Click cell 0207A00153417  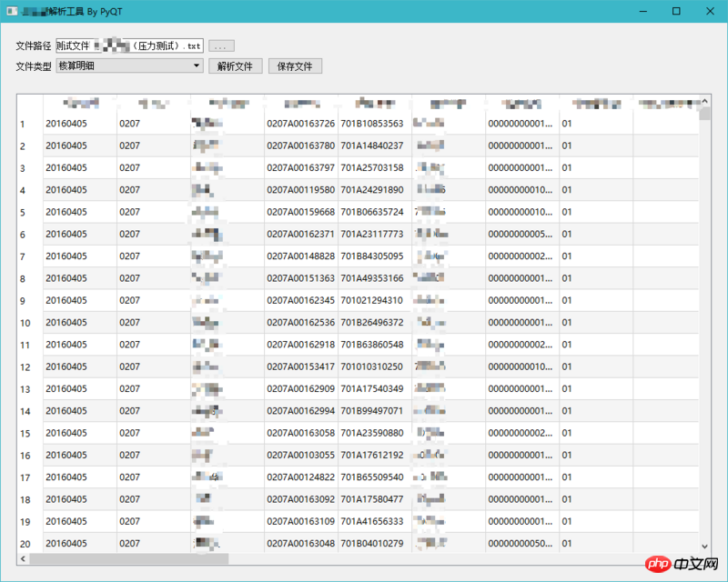[x=301, y=366]
